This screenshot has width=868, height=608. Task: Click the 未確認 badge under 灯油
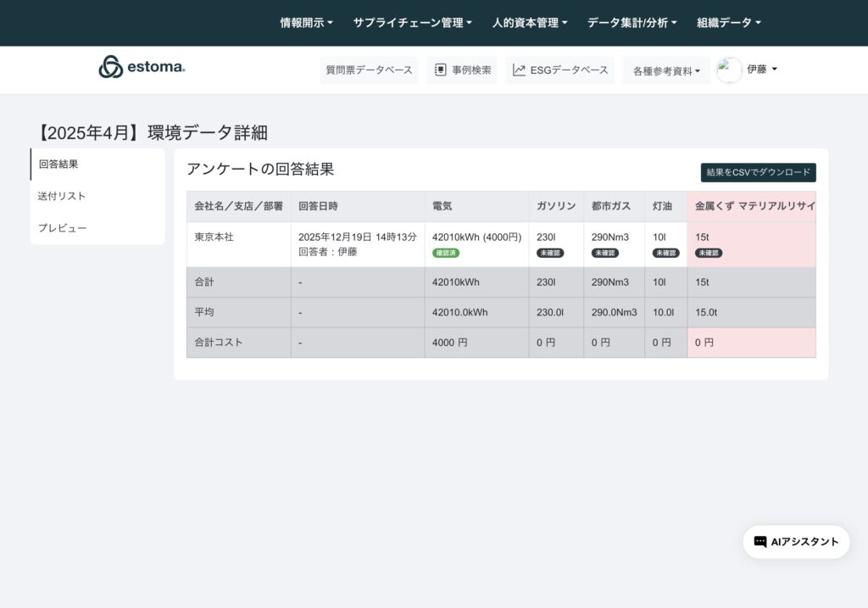point(665,253)
